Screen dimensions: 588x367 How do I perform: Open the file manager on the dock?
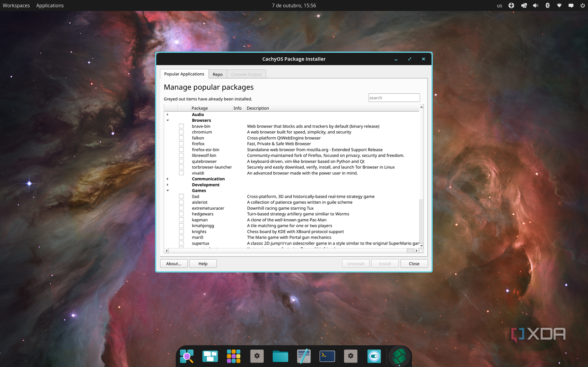(280, 356)
